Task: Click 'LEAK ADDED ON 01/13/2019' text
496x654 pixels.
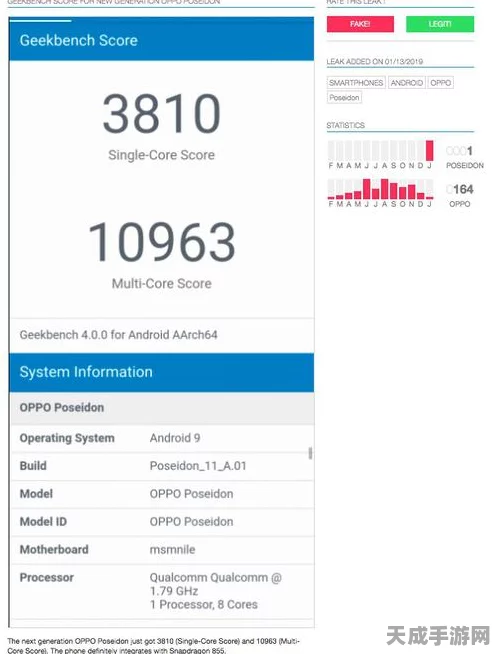Action: [x=375, y=62]
